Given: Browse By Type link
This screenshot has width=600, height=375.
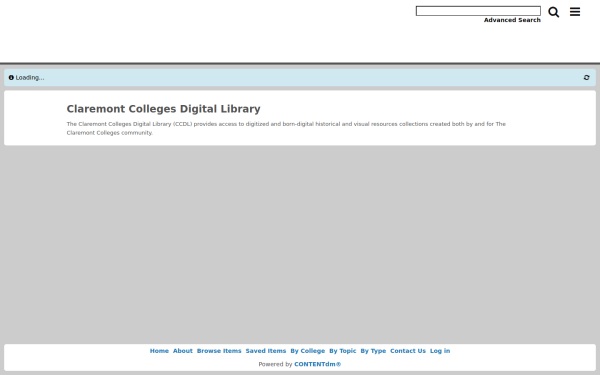Looking at the screenshot, I should coord(373,351).
